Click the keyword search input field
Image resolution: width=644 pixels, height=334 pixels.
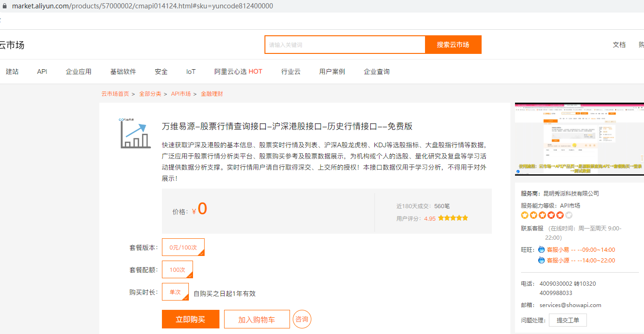[345, 45]
